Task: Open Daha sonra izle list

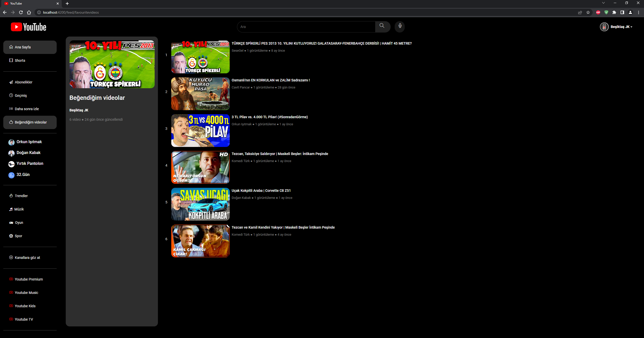Action: click(x=26, y=109)
